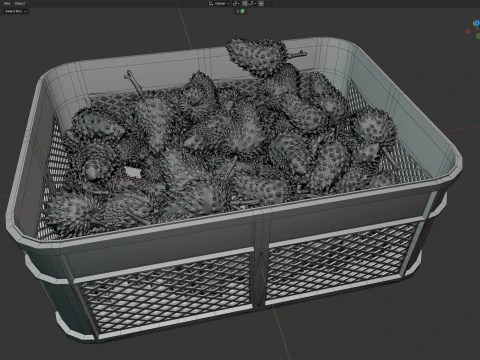This screenshot has height=360, width=480.
Task: Open the Select Box tool dropdown
Action: [x=15, y=11]
